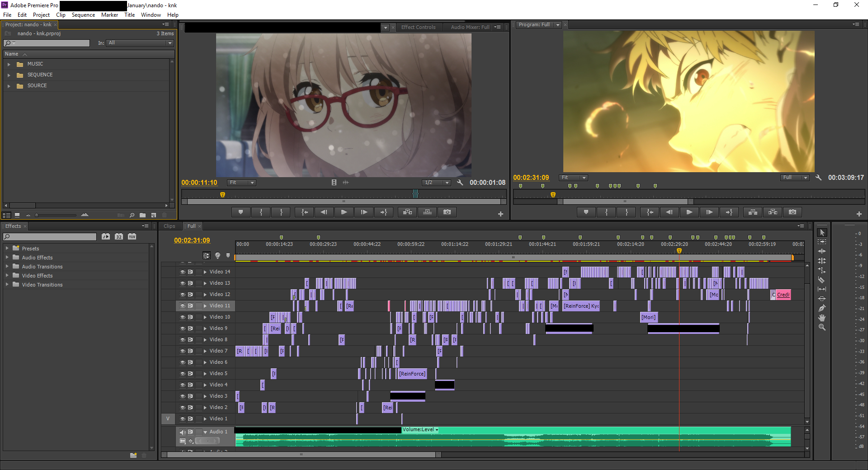Switch to Effect Controls tab

click(418, 27)
